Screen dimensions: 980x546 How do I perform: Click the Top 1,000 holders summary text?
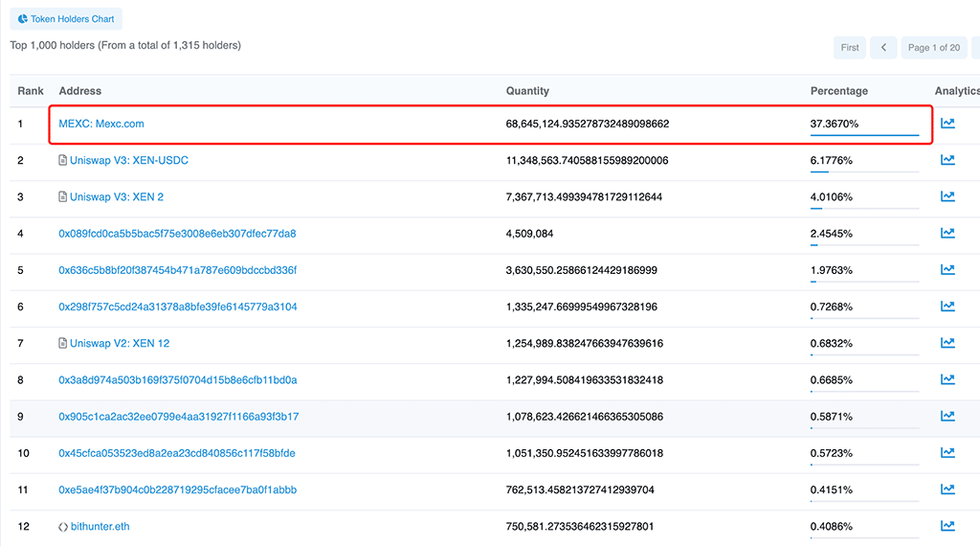click(x=125, y=45)
